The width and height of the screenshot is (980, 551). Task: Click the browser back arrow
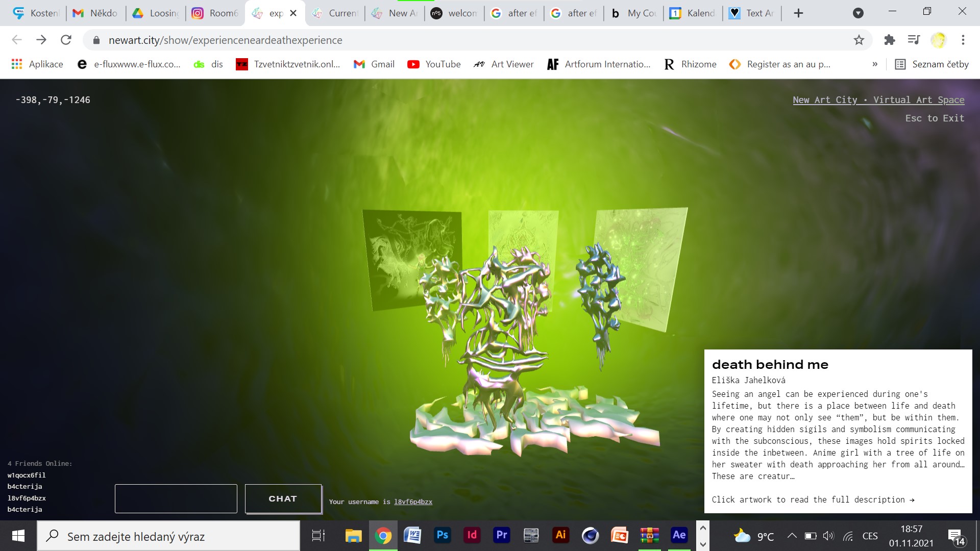[x=17, y=40]
